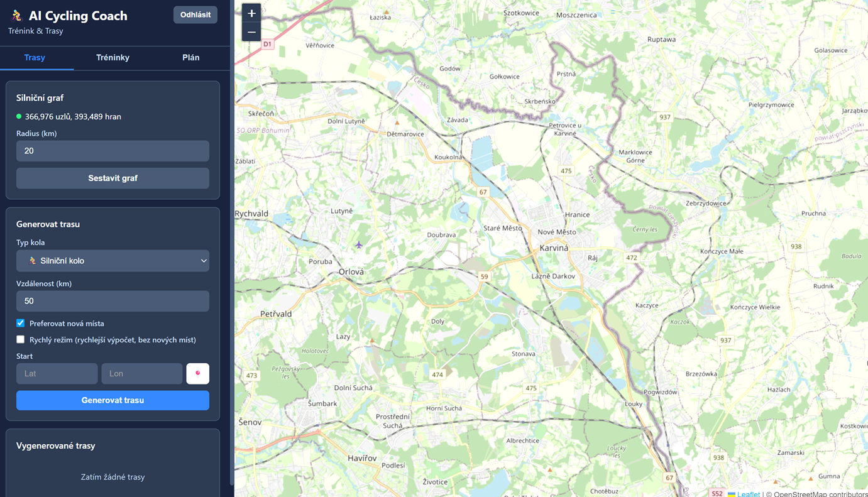Zoom in on the map
Image resolution: width=868 pixels, height=497 pixels.
pyautogui.click(x=251, y=13)
